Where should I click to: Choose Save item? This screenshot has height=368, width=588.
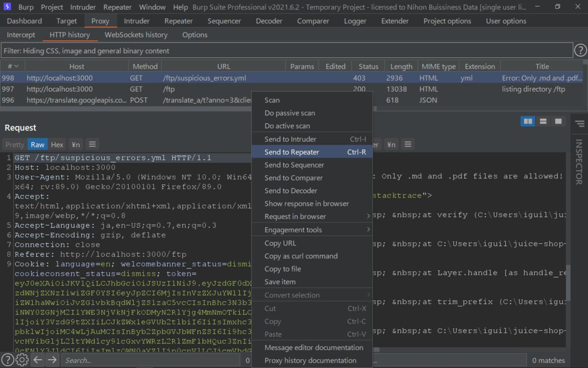[x=312, y=282]
